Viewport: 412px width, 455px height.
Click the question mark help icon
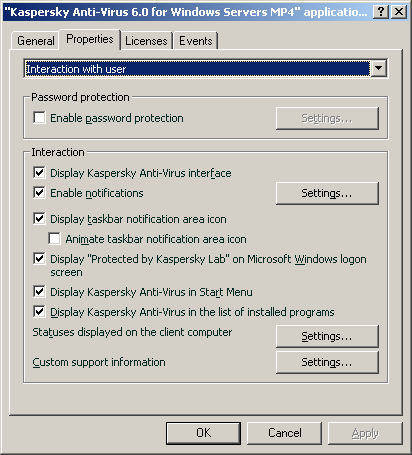(x=381, y=12)
